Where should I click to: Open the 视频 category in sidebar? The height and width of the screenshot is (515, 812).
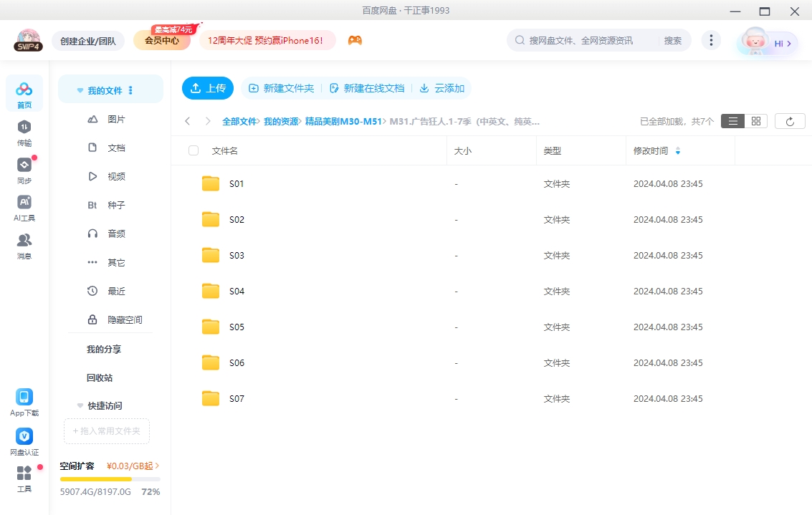point(116,176)
